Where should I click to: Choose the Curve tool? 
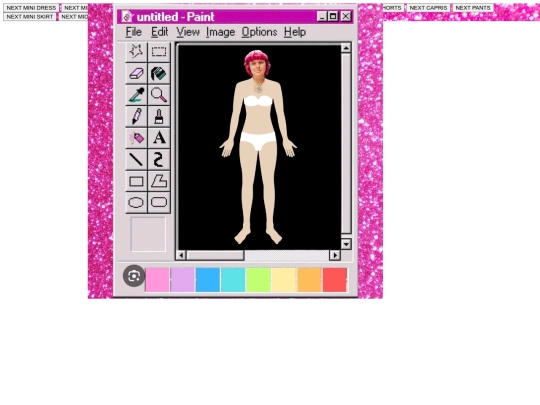coord(159,159)
